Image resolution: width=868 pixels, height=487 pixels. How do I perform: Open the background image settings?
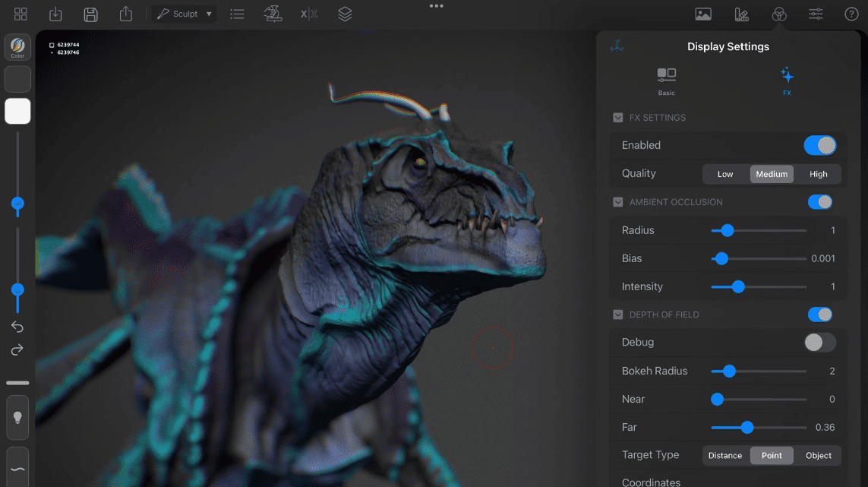pyautogui.click(x=703, y=14)
